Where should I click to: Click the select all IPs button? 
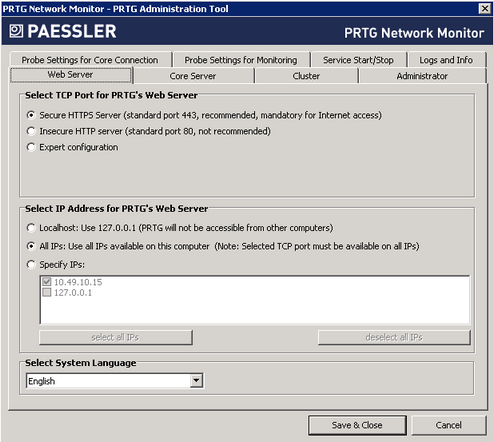(116, 337)
